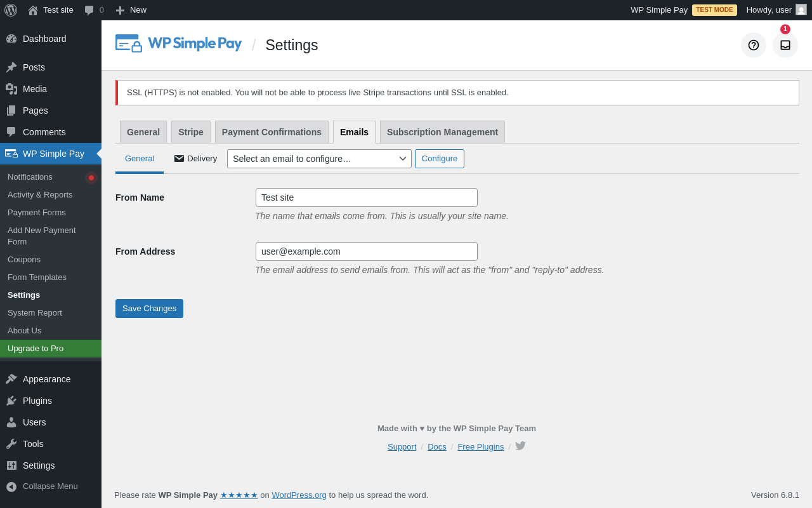Viewport: 812px width, 508px height.
Task: Open the help question mark icon
Action: pyautogui.click(x=753, y=45)
